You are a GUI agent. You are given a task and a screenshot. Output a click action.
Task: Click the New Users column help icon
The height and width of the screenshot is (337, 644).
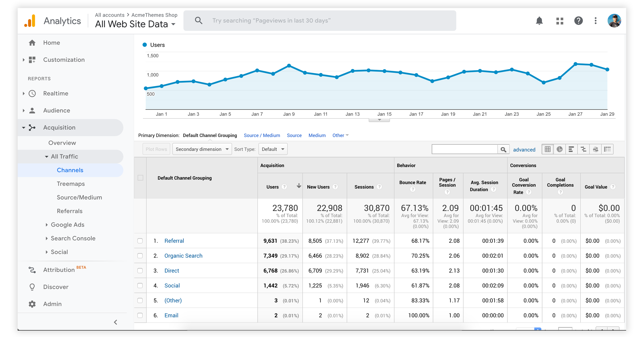click(335, 187)
